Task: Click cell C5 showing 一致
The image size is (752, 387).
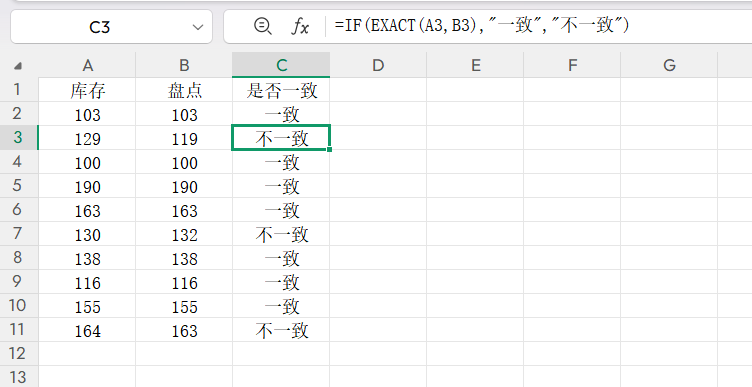Action: 282,186
